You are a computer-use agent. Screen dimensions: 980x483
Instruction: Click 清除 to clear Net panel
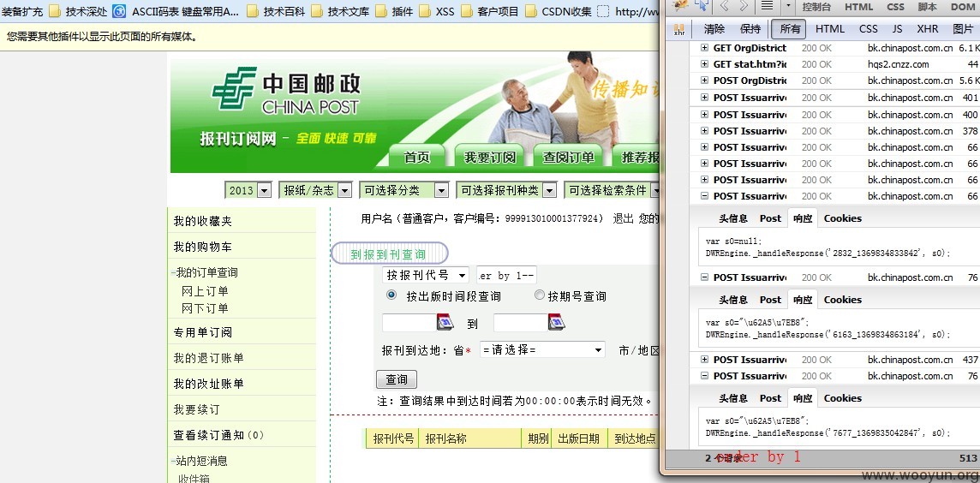coord(714,29)
